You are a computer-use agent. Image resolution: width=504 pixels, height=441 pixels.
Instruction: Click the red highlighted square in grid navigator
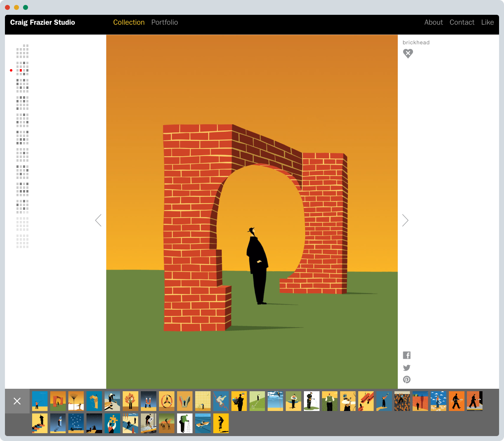[x=21, y=70]
